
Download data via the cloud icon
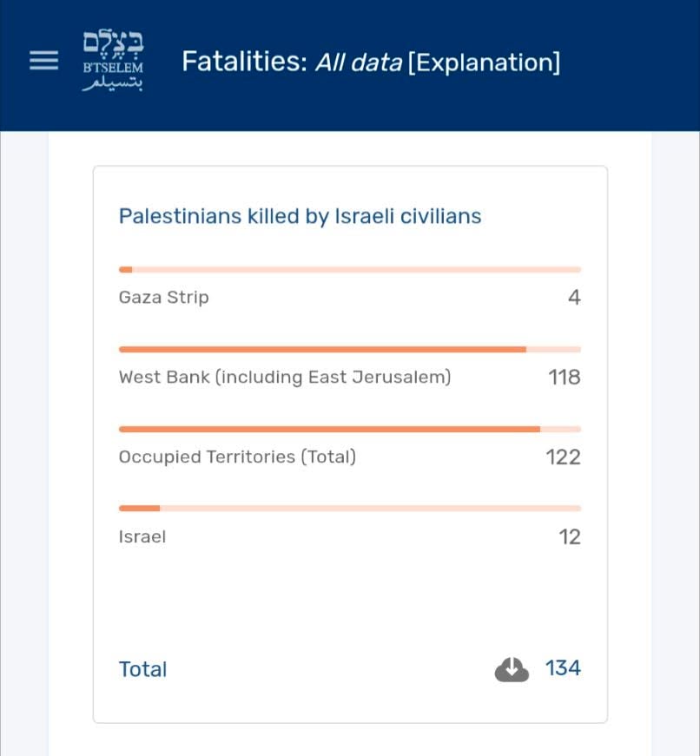pos(512,669)
